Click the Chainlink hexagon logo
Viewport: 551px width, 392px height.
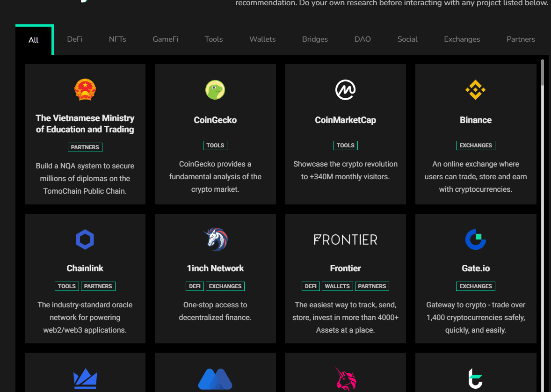tap(85, 240)
